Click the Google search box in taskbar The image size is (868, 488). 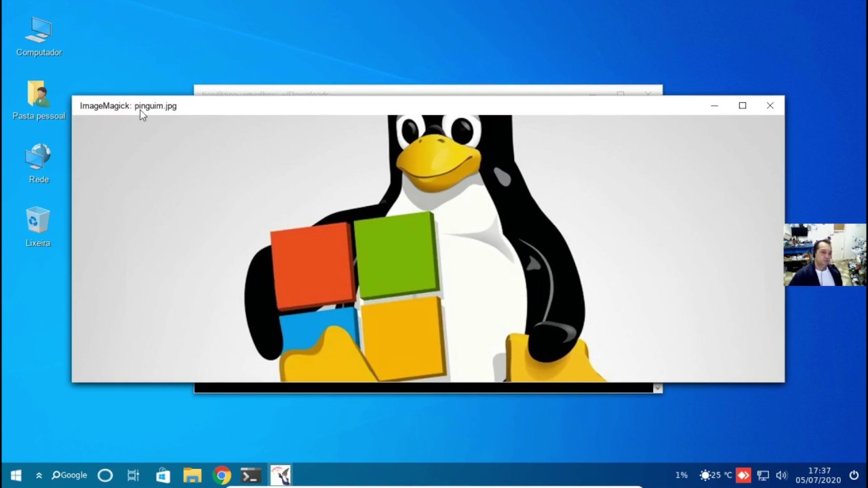click(69, 475)
